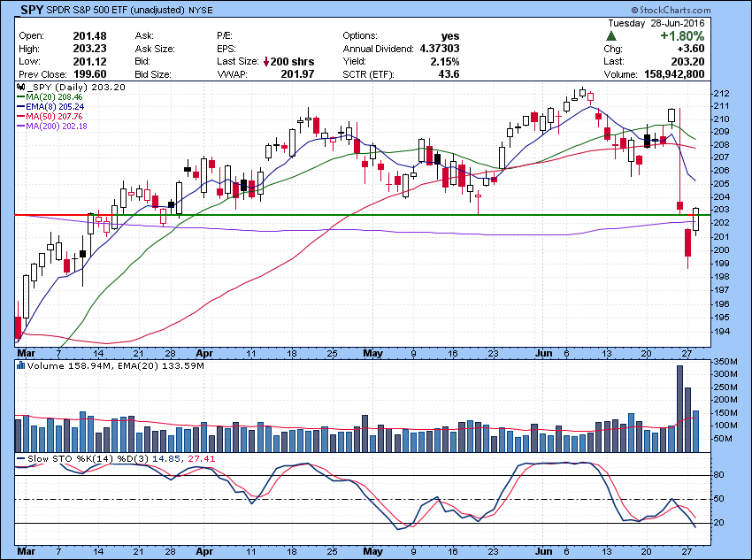Click the Chg value +3.60

tap(691, 49)
